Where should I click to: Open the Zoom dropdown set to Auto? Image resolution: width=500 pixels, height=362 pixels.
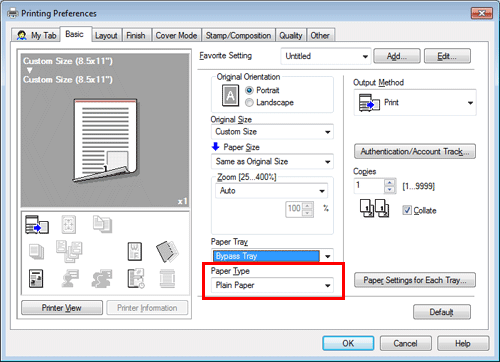tap(272, 191)
